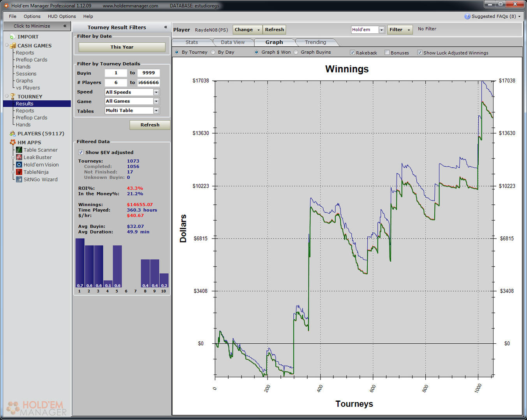
Task: Open Hands under TOURNEY
Action: [x=23, y=125]
